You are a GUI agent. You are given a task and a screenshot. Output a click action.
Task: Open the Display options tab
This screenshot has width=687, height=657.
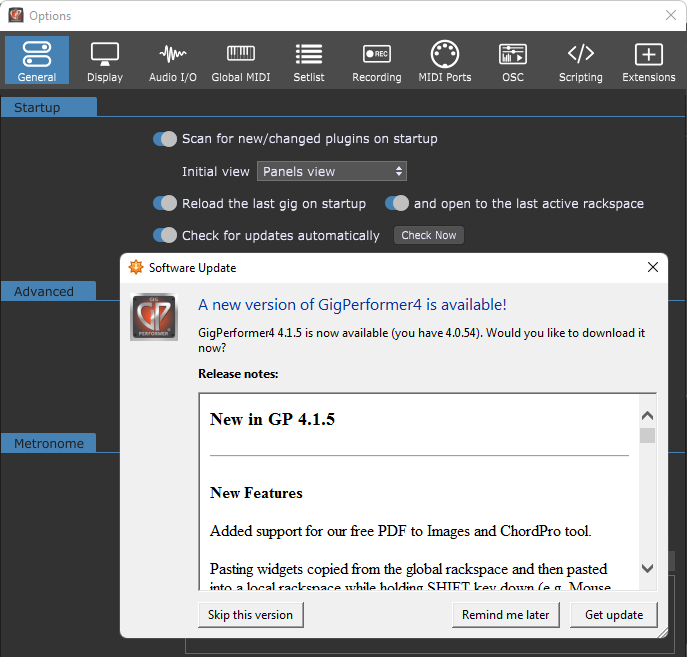tap(105, 62)
